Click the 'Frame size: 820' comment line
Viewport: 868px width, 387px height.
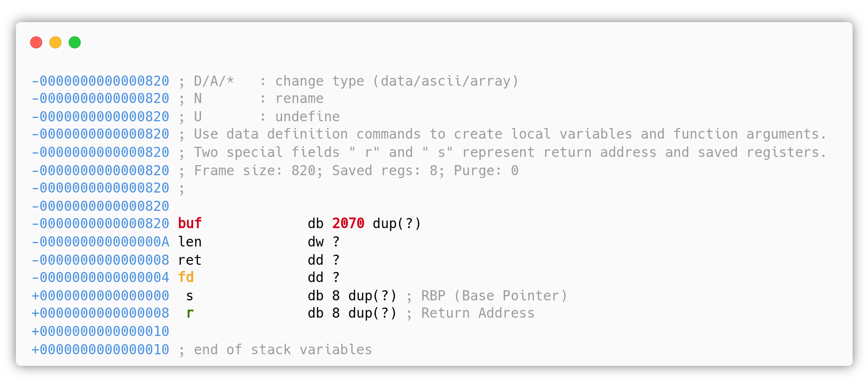point(348,170)
